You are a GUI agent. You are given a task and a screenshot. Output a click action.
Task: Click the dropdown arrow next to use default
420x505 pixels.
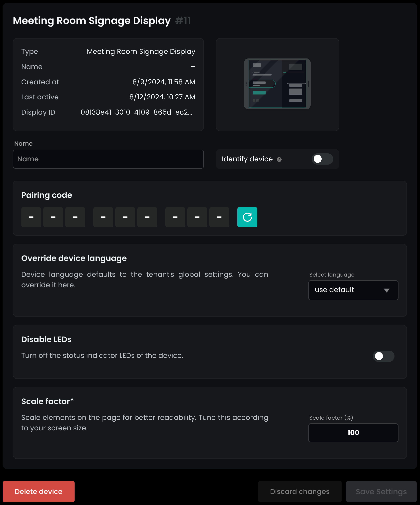tap(386, 290)
